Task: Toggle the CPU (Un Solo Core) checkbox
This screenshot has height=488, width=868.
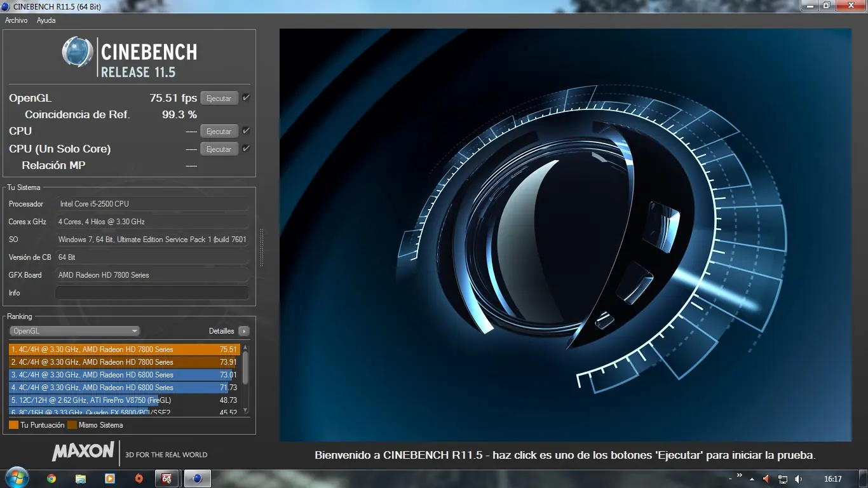Action: pyautogui.click(x=246, y=149)
